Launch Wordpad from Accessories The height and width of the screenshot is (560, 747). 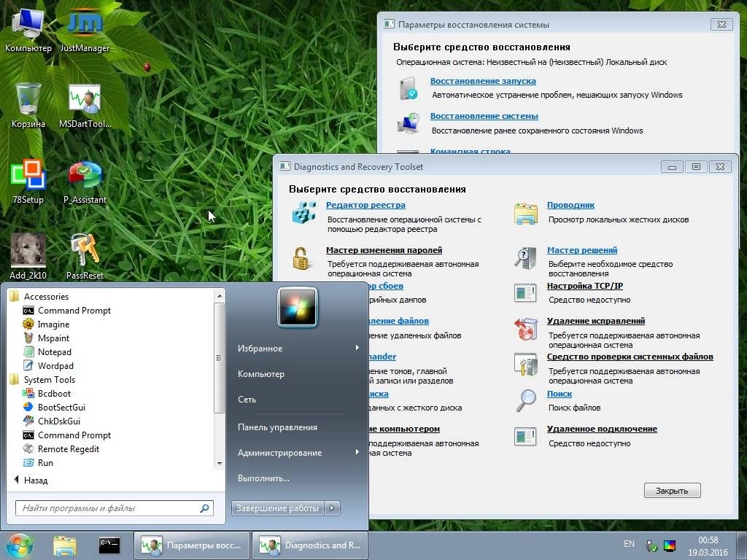(55, 366)
